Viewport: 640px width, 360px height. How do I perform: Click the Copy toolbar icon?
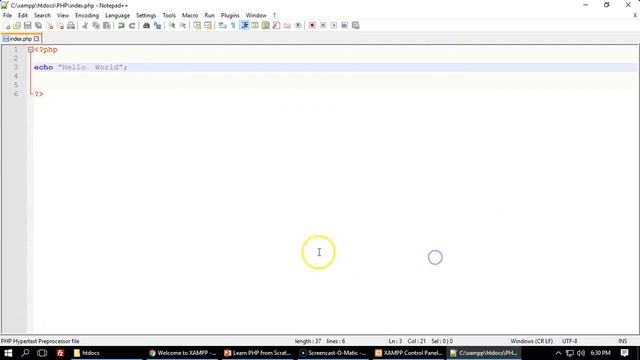[96, 25]
